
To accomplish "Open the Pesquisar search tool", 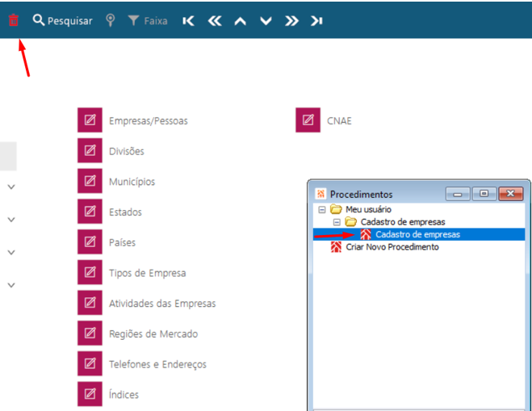I will tap(62, 21).
